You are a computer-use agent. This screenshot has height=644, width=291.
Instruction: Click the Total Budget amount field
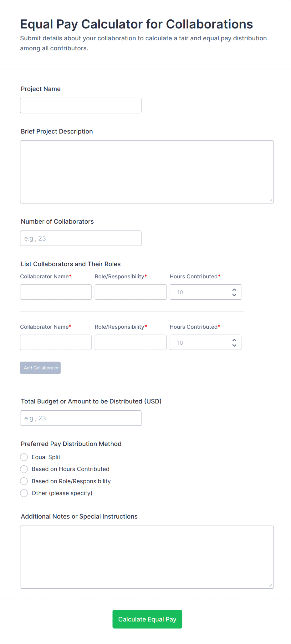[81, 418]
